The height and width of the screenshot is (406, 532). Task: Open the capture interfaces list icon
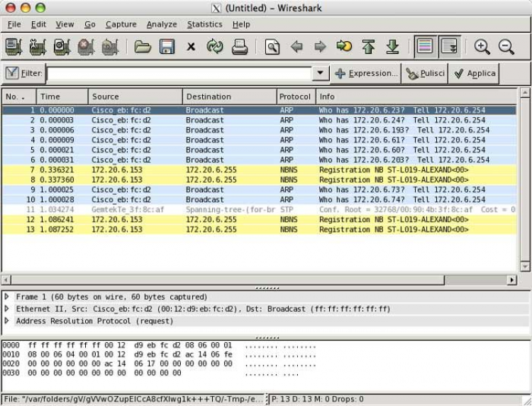click(14, 47)
